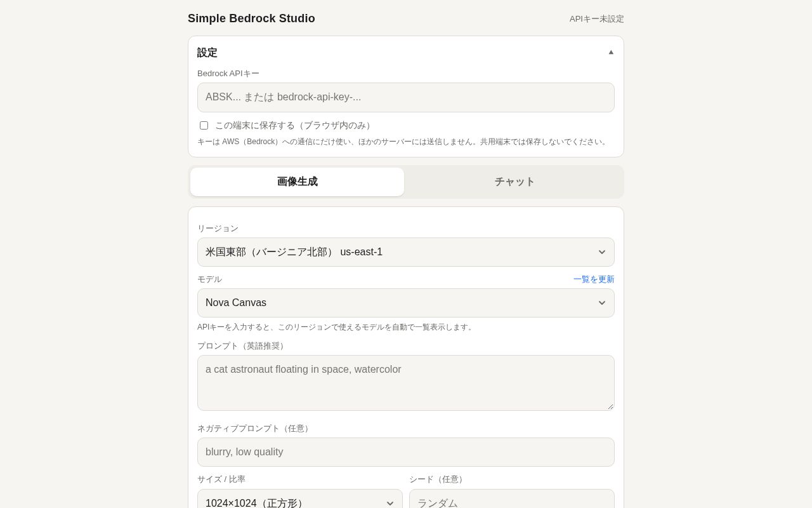Screen dimensions: 812x508
Task: Open the リージョン dropdown showing us-east-1
Action: pos(406,252)
